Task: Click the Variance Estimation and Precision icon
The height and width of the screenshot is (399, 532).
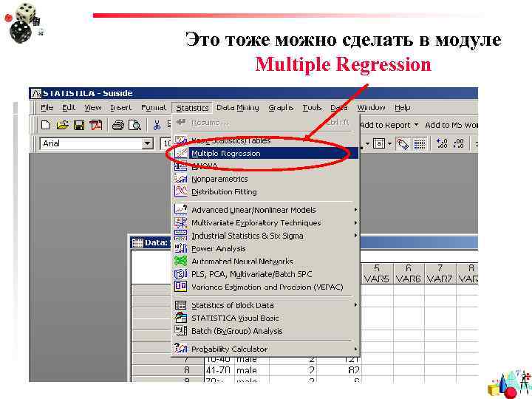Action: 180,287
